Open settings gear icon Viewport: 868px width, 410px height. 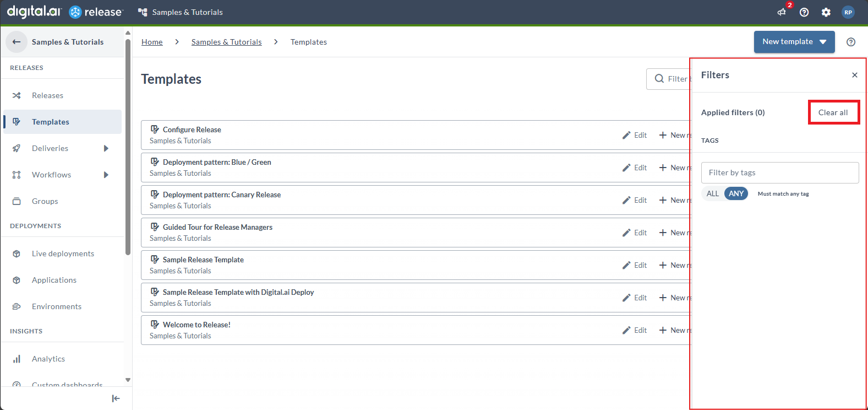826,12
